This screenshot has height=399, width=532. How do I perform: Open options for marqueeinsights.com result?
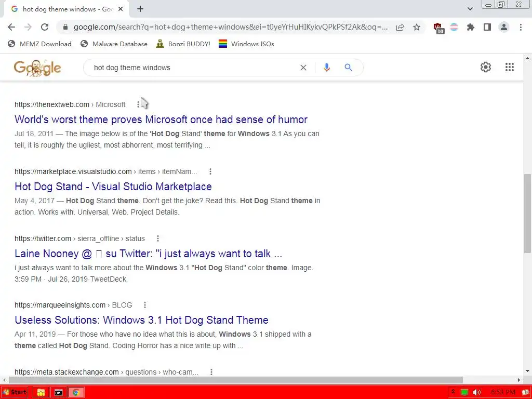145,305
